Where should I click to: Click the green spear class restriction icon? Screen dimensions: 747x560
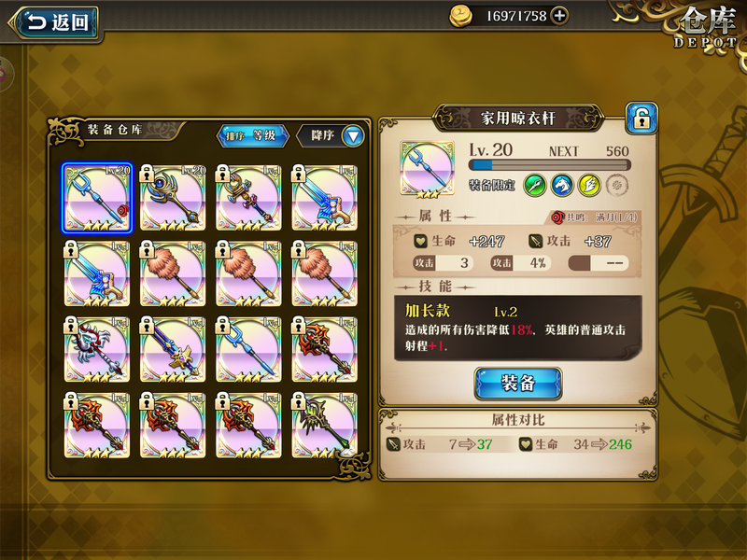(534, 185)
